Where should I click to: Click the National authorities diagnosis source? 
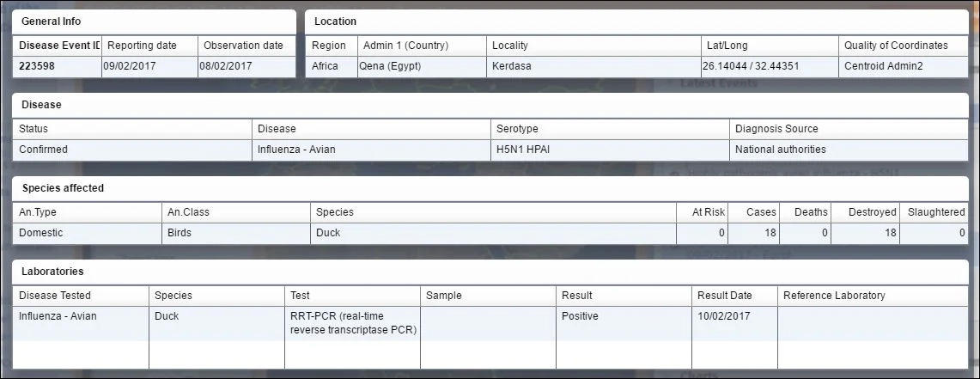(849, 150)
